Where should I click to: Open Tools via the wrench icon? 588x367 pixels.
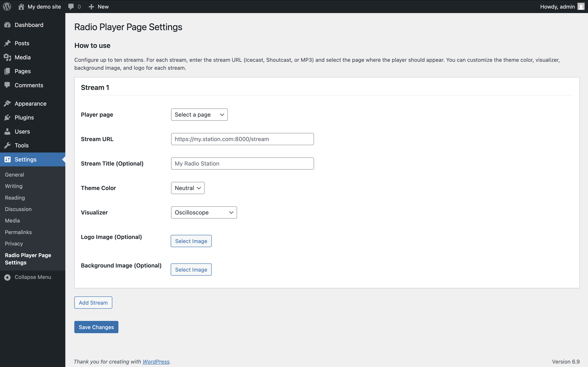[x=8, y=145]
